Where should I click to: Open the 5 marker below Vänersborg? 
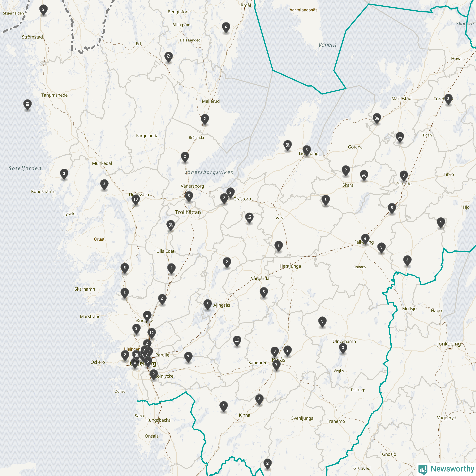pos(189,197)
